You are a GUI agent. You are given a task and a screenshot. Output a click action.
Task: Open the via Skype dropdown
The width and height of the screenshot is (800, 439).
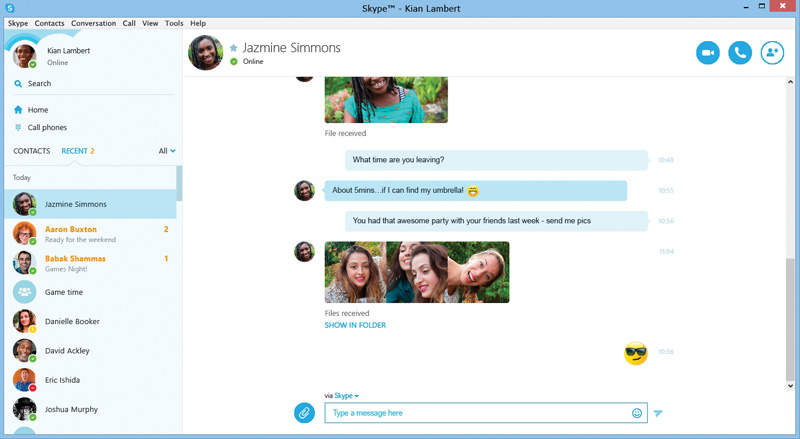346,396
